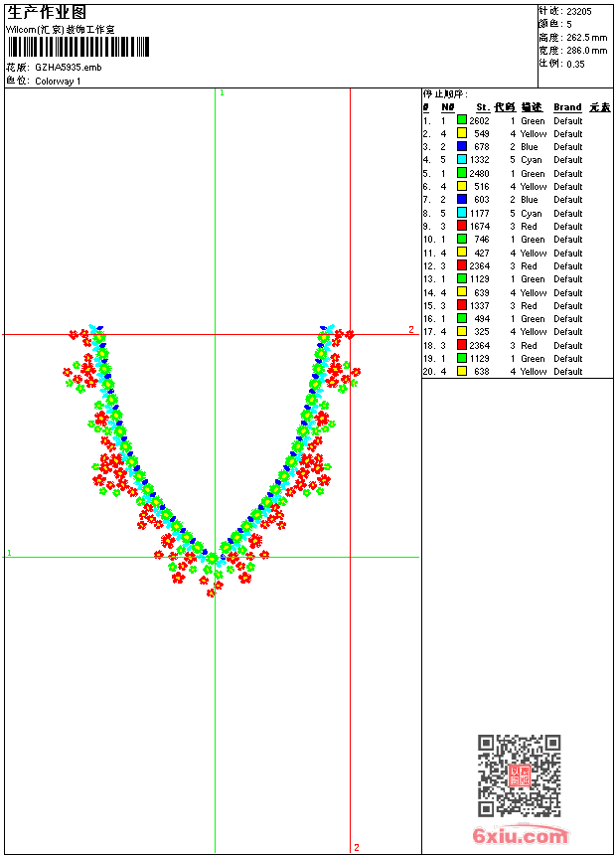Select the GZHA5935.emb file name
This screenshot has width=616, height=855.
coord(68,68)
